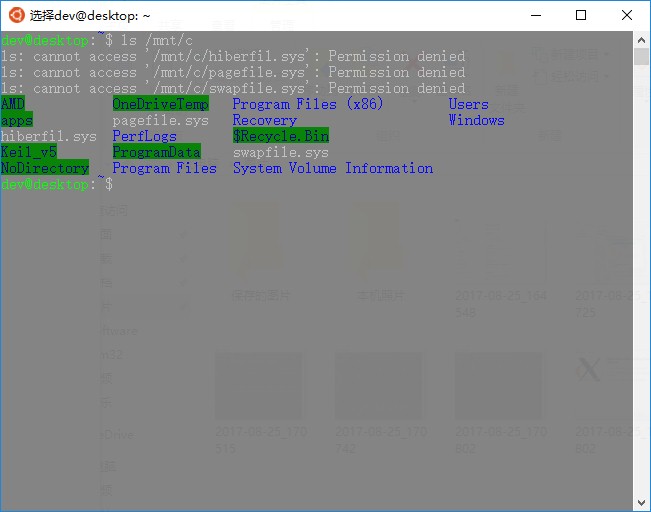Viewport: 651px width, 512px height.
Task: Click the AMD directory entry
Action: pos(13,104)
